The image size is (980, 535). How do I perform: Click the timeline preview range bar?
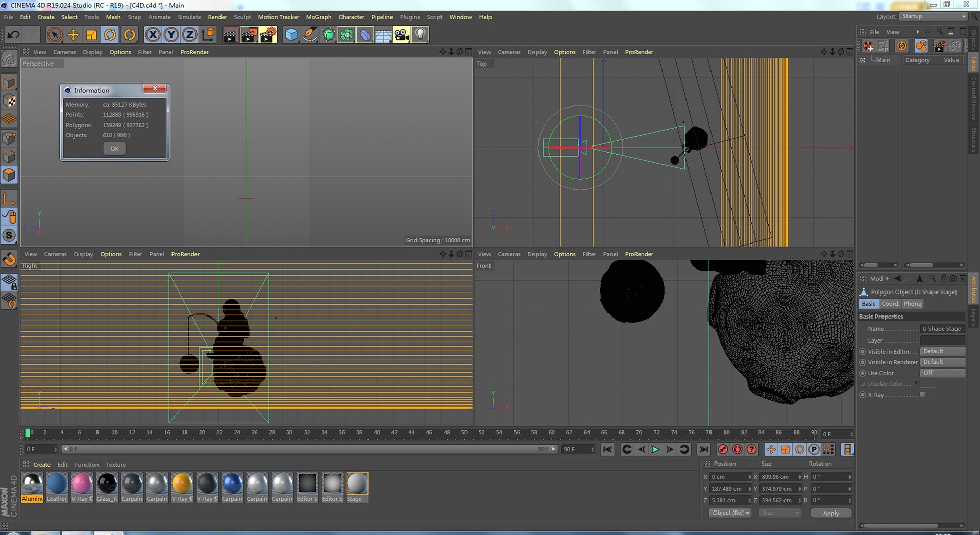[309, 449]
